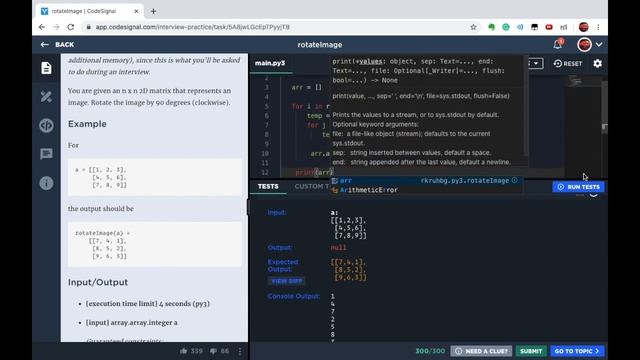Screen dimensions: 640x360
Task: Click VIEW DIFF button
Action: pyautogui.click(x=287, y=281)
